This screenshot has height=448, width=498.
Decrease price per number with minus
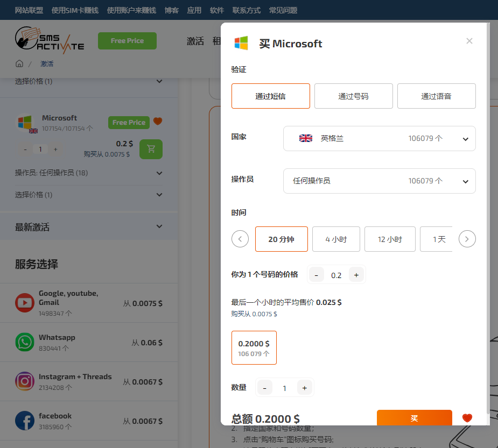tap(316, 275)
